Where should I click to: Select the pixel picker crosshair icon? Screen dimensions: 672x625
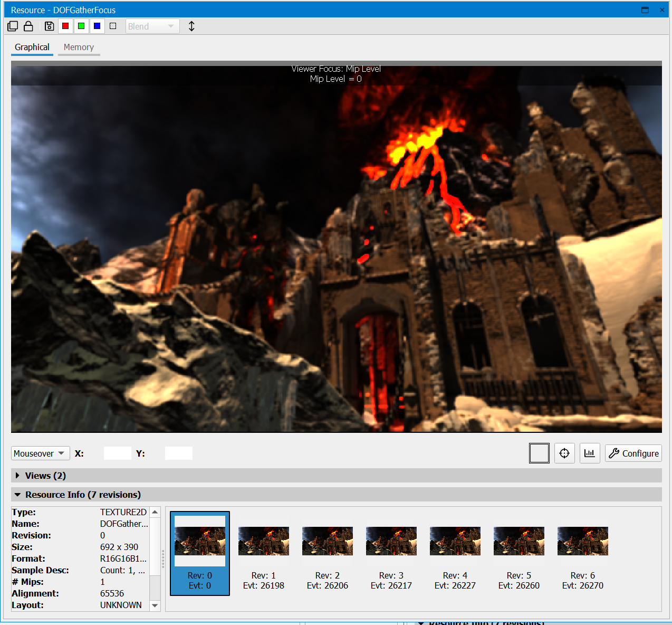564,453
